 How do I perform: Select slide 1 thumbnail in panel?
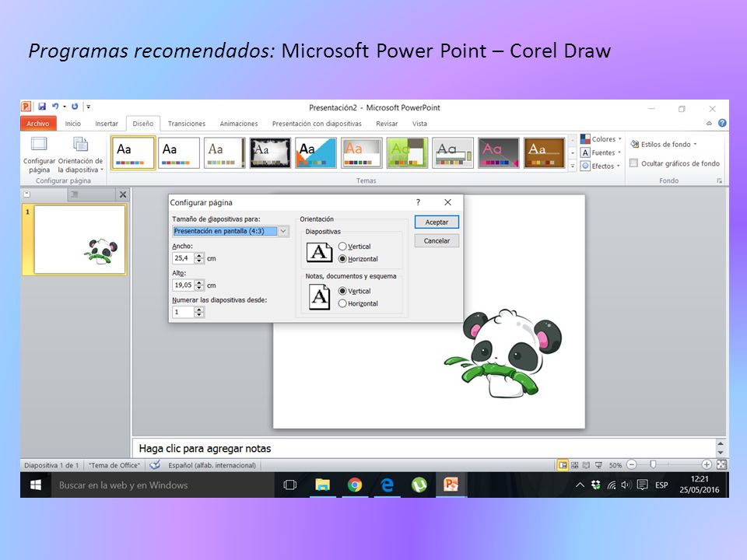tap(79, 240)
